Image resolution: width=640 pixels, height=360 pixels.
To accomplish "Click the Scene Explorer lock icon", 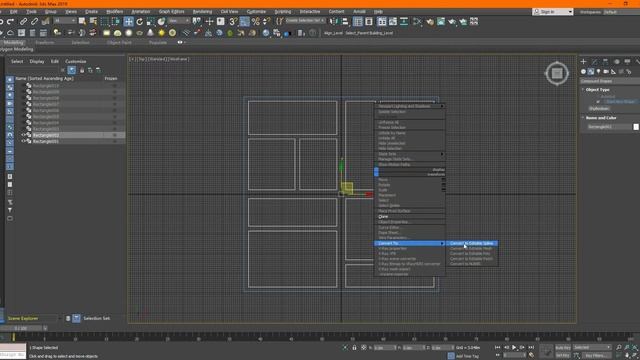I will tap(82, 70).
